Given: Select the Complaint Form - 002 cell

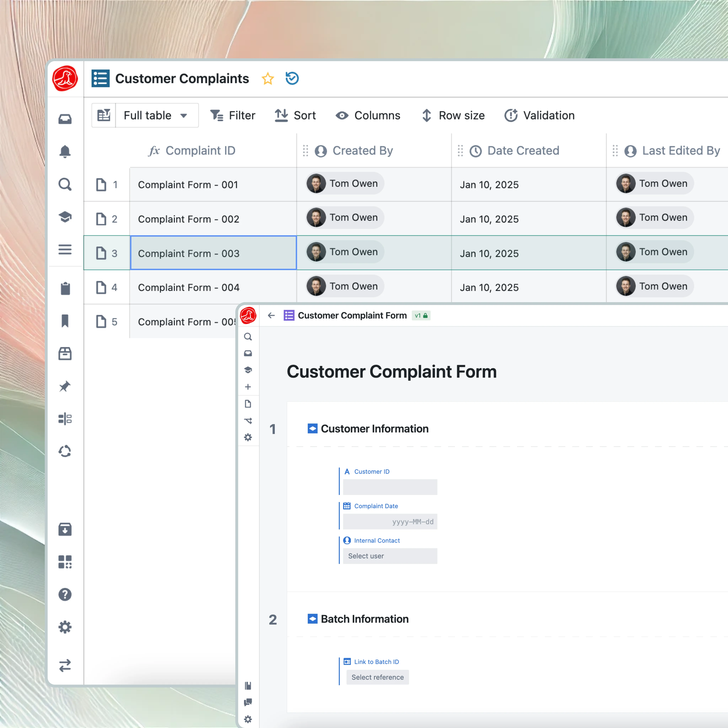Looking at the screenshot, I should pos(213,219).
